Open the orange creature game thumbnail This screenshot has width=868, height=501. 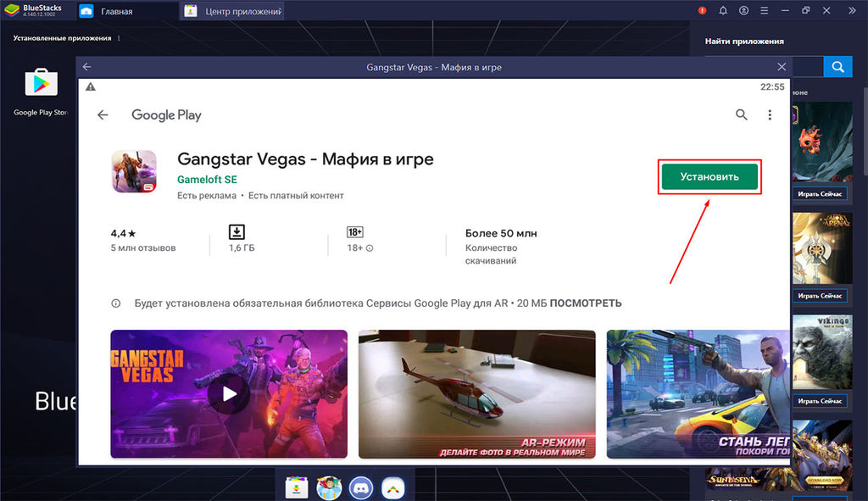822,142
